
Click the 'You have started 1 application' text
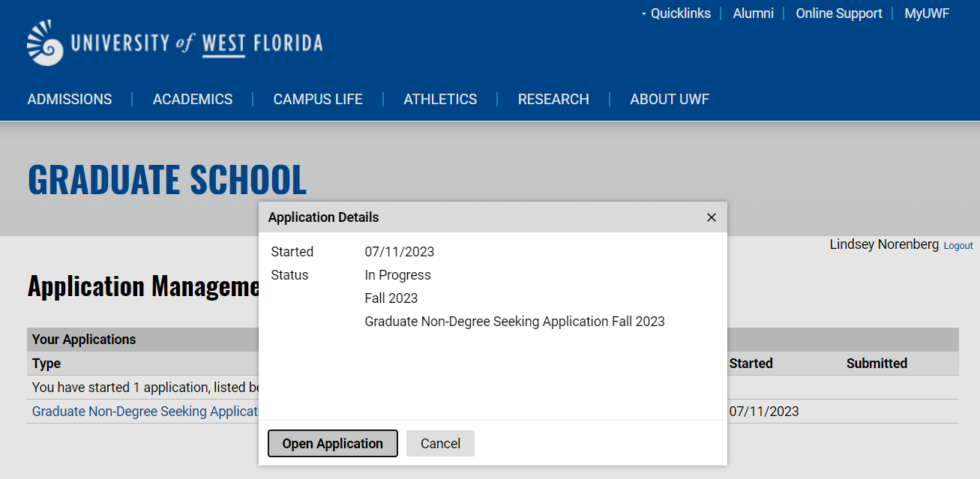(145, 388)
